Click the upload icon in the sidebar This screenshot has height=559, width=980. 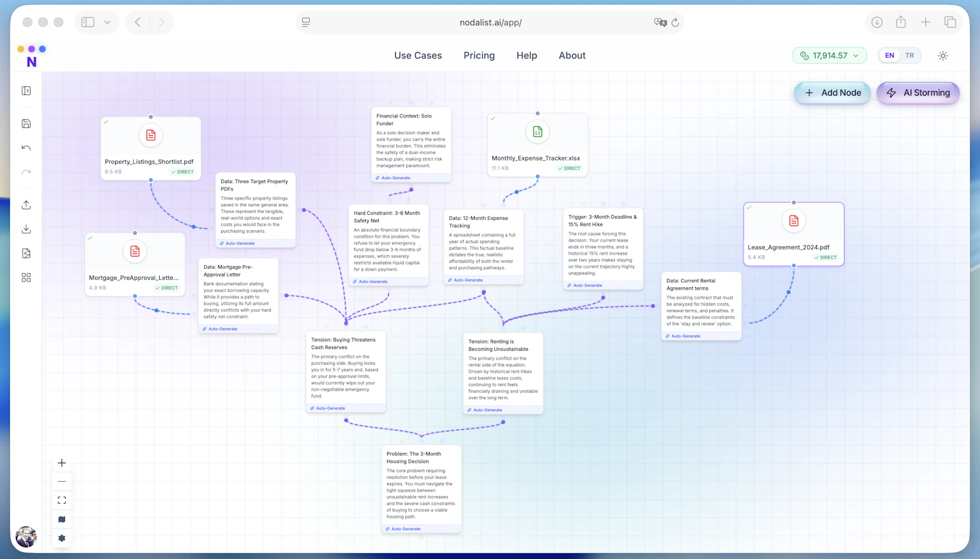26,204
